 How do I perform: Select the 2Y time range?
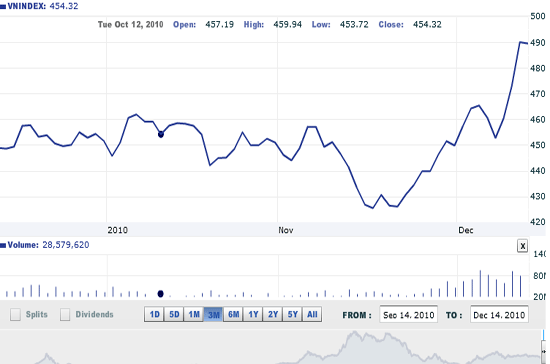[x=273, y=314]
